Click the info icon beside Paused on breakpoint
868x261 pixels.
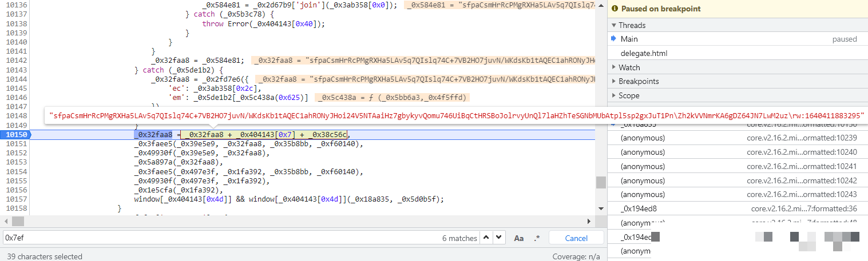[x=615, y=9]
